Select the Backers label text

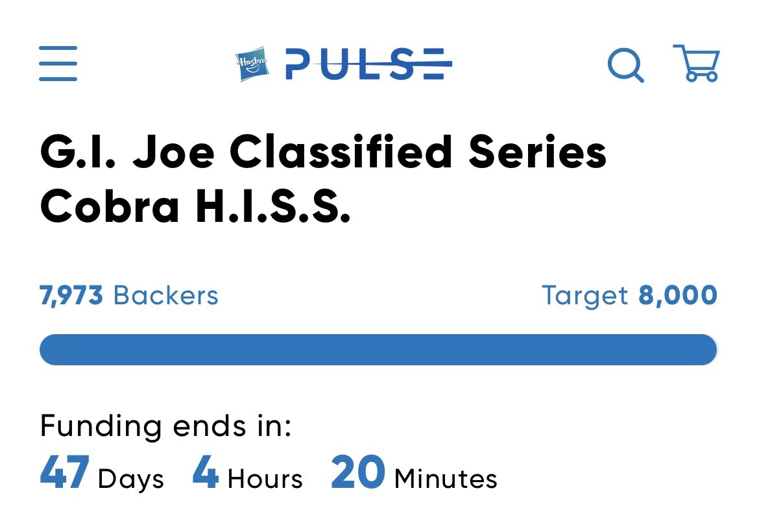click(x=166, y=295)
